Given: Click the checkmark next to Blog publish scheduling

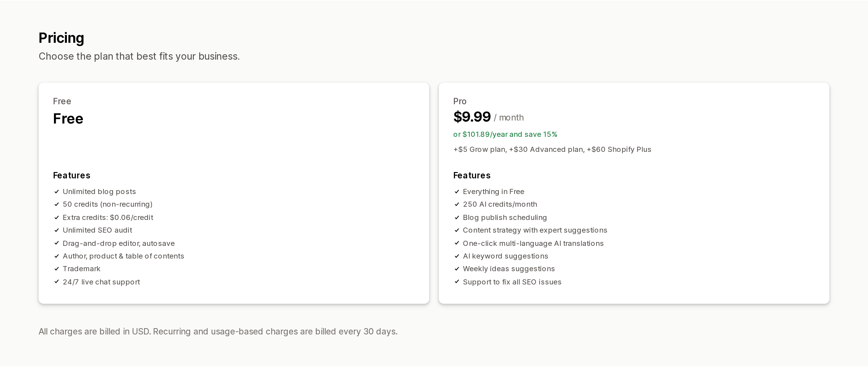Looking at the screenshot, I should click(x=457, y=218).
